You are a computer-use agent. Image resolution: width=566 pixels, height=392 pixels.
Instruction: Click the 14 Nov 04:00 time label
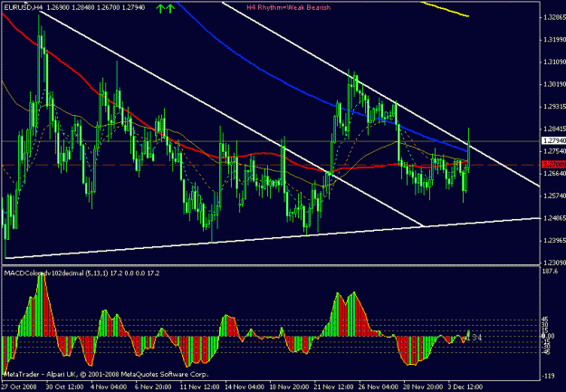pyautogui.click(x=244, y=387)
